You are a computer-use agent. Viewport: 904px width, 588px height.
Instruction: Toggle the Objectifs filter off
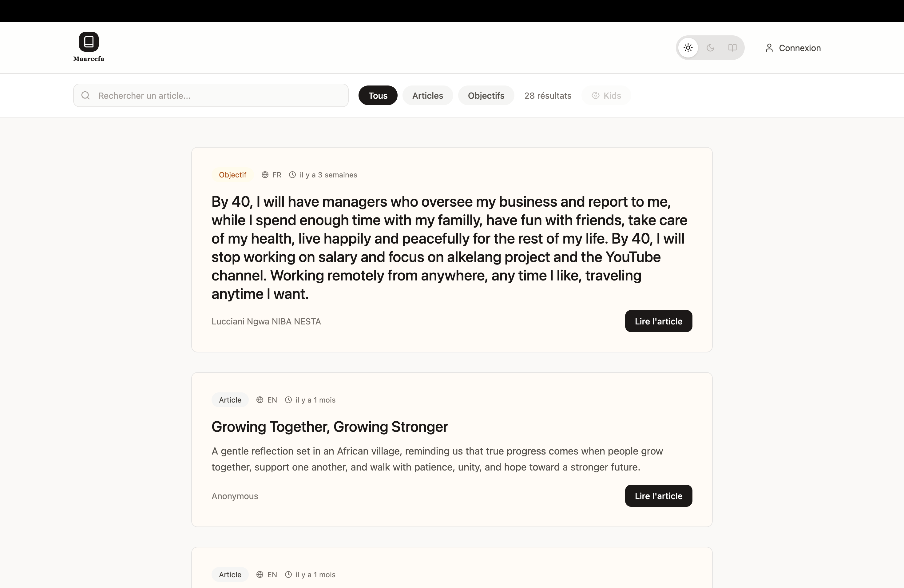(x=486, y=95)
